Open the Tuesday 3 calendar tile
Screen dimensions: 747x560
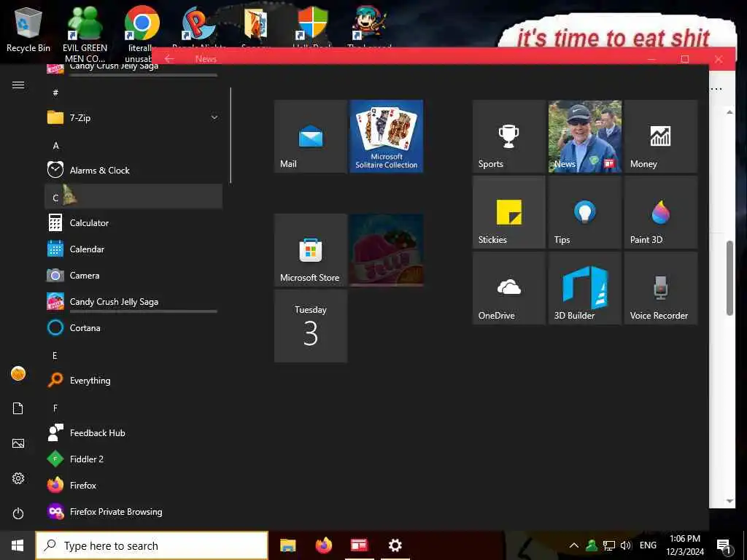point(311,326)
